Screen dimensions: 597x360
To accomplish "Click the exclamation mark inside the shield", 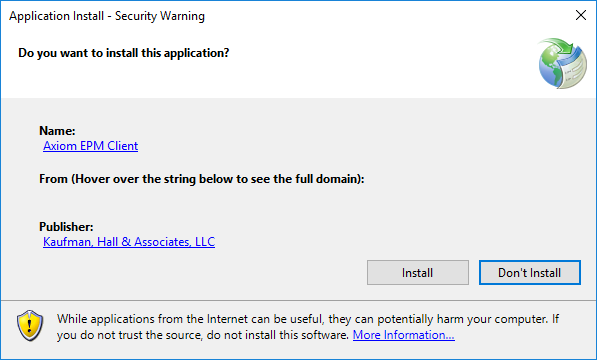I will 30,325.
